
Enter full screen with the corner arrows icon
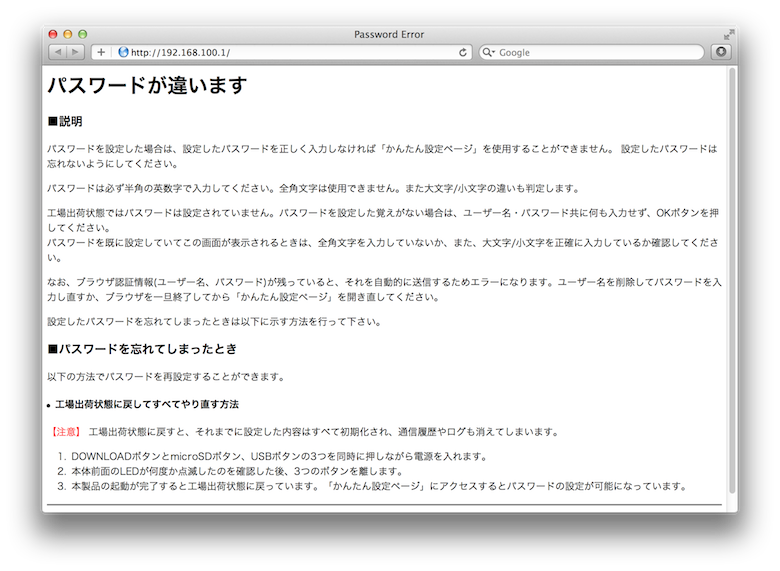729,34
